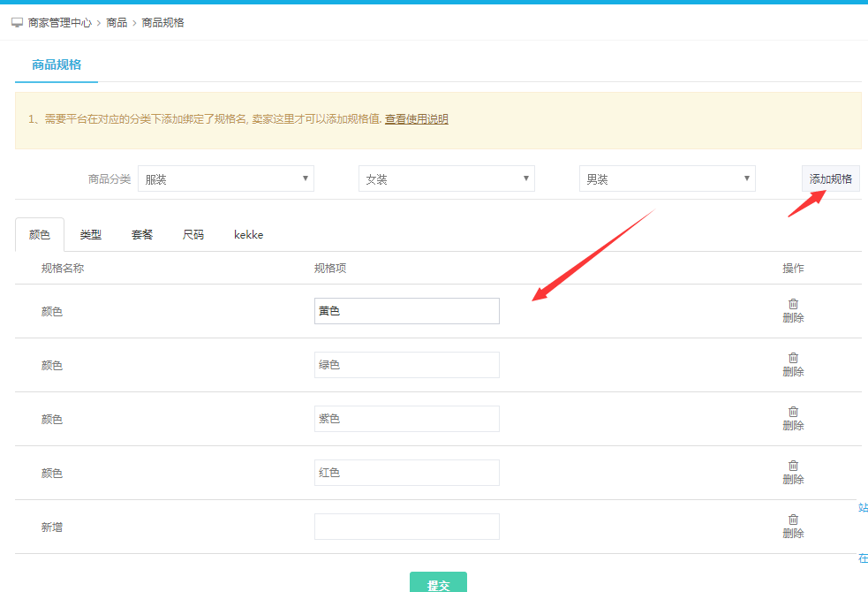Delete the 黄色 spec row via trash icon
The image size is (868, 592).
coord(793,304)
